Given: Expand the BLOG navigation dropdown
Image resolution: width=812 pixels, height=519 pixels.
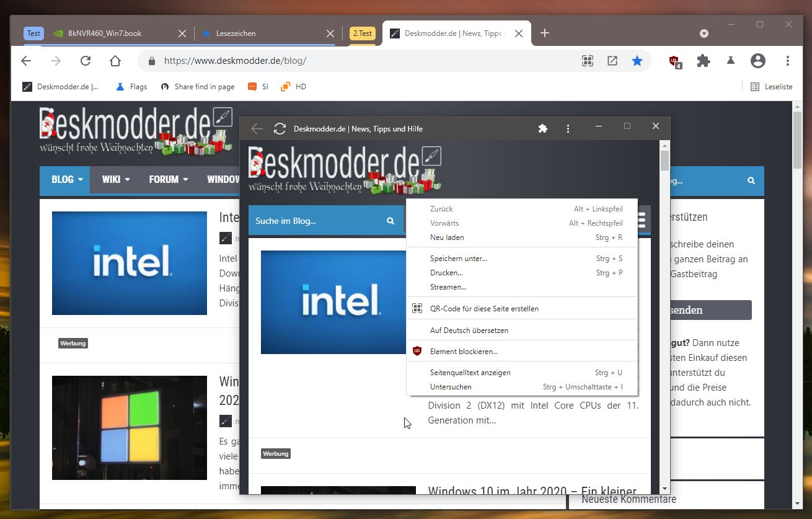Looking at the screenshot, I should coord(67,180).
